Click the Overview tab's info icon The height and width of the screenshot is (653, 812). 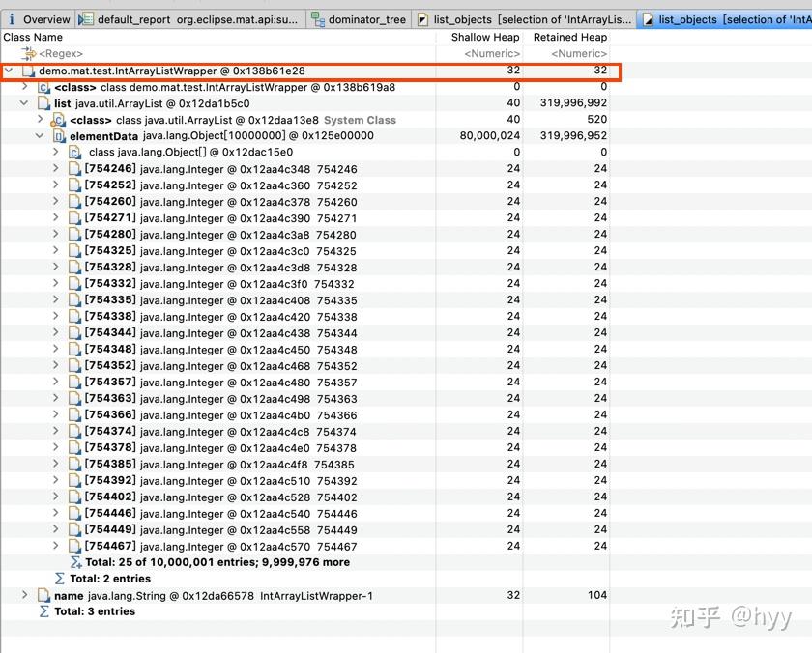coord(10,18)
